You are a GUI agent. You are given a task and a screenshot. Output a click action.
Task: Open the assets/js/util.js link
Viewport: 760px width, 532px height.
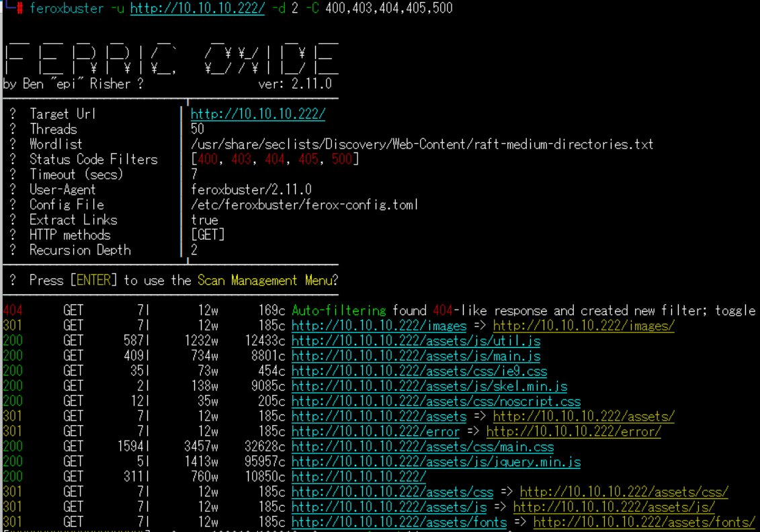tap(415, 341)
